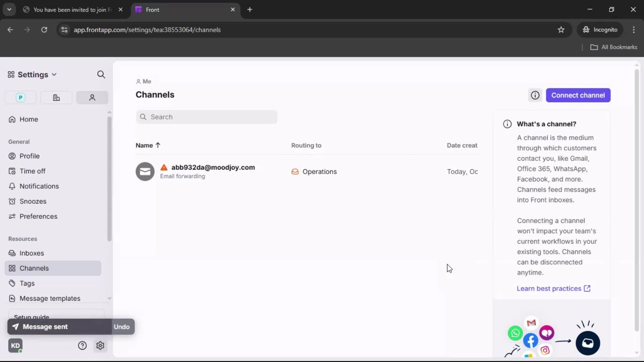Viewport: 644px width, 362px height.
Task: Open the company settings building icon tab
Action: point(56,98)
